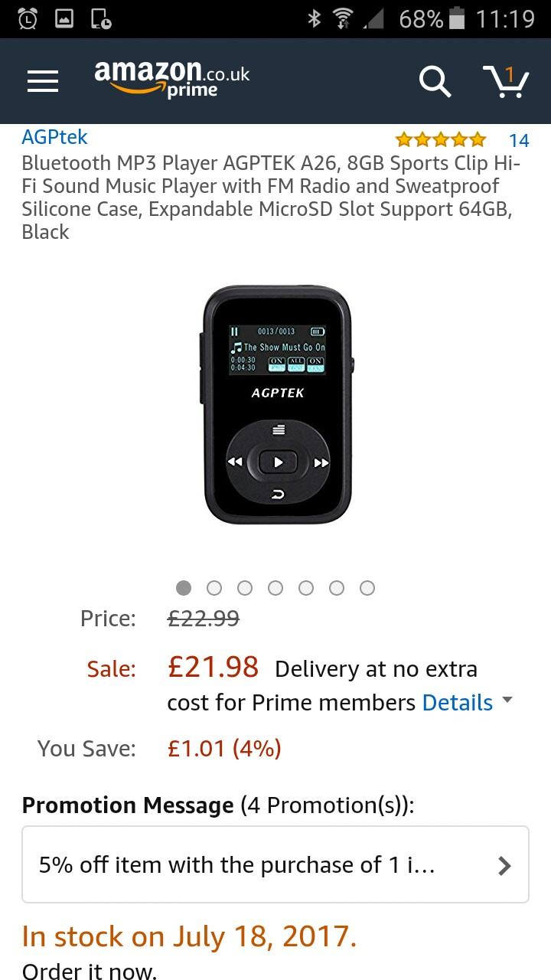
Task: Open the search magnifier icon
Action: click(435, 80)
